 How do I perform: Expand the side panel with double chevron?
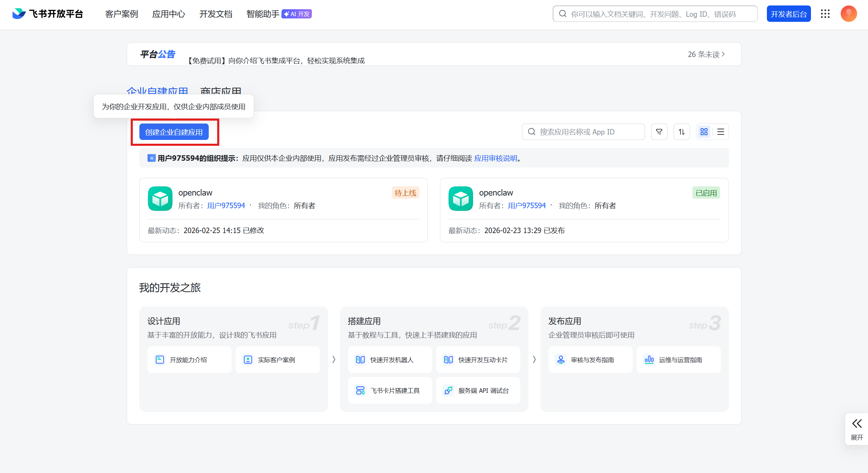857,424
